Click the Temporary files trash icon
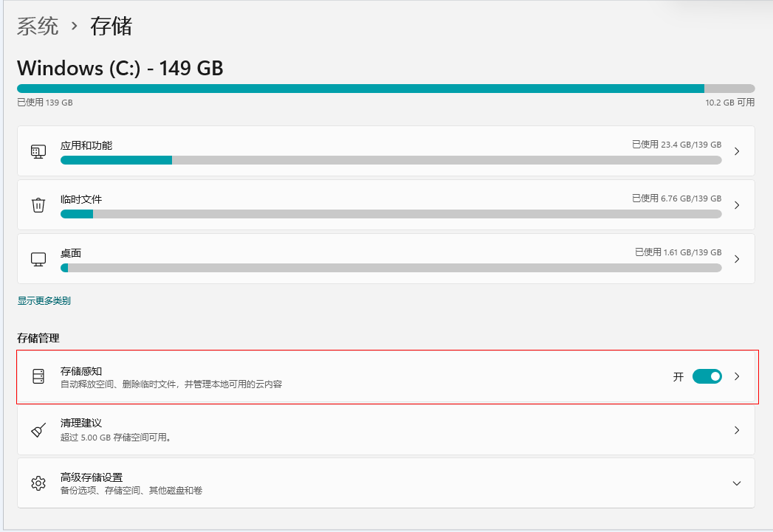 [38, 205]
